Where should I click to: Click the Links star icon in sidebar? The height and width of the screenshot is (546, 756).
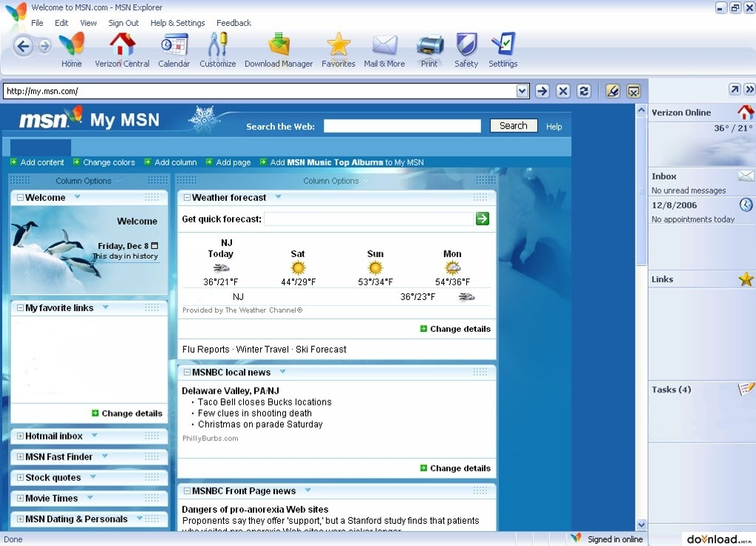click(746, 279)
